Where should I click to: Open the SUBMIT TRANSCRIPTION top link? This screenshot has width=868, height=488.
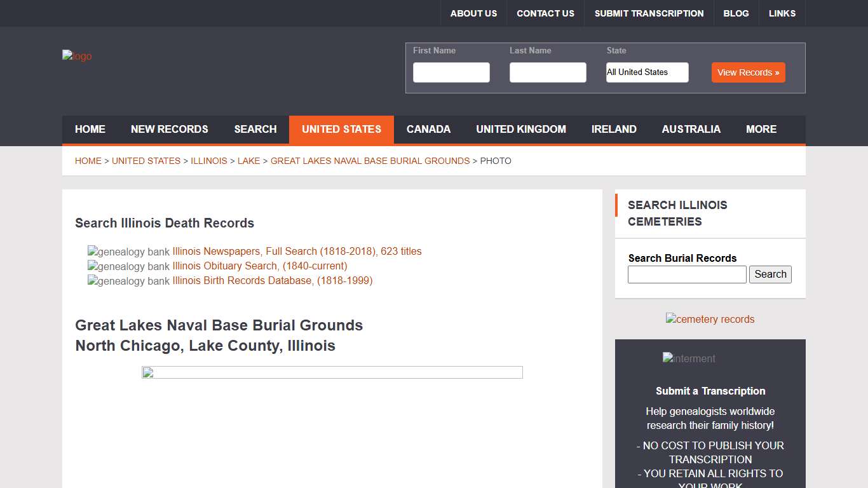point(649,13)
